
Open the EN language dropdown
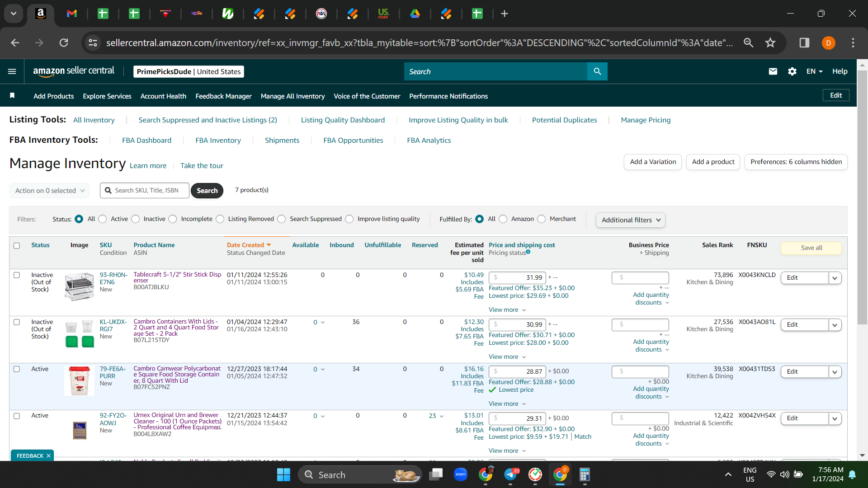(814, 71)
